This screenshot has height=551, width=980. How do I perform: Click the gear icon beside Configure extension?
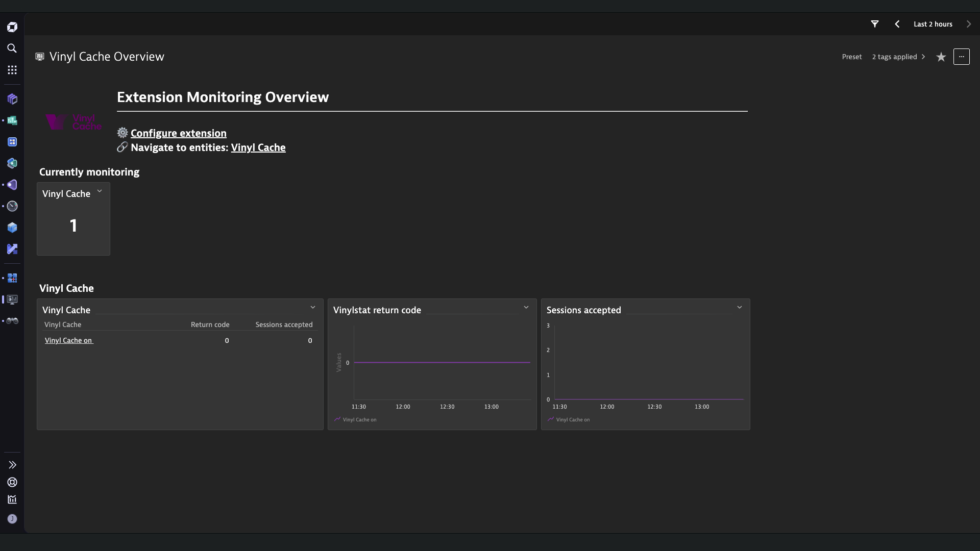click(122, 133)
